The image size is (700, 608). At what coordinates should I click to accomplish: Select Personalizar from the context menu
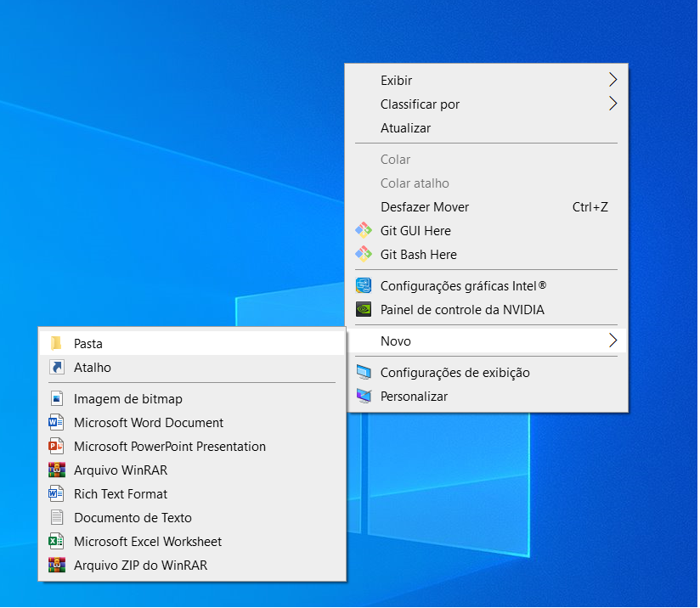tap(486, 397)
